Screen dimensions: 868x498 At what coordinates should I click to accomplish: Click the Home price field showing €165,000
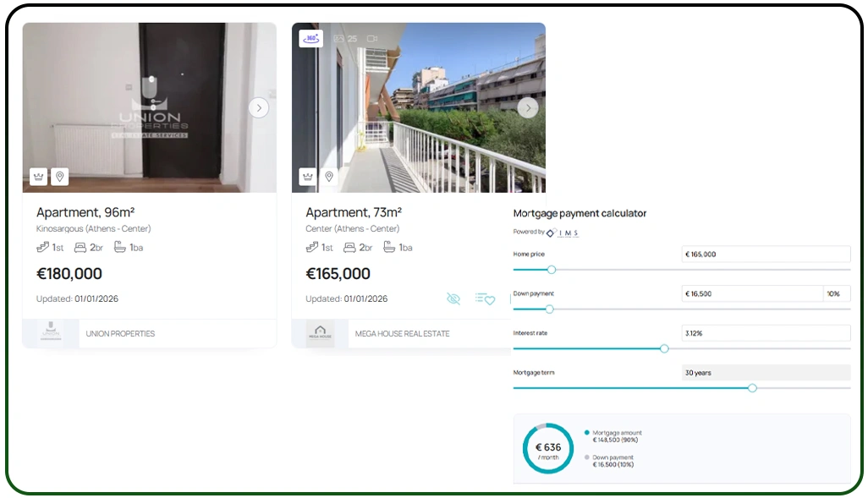tap(766, 254)
